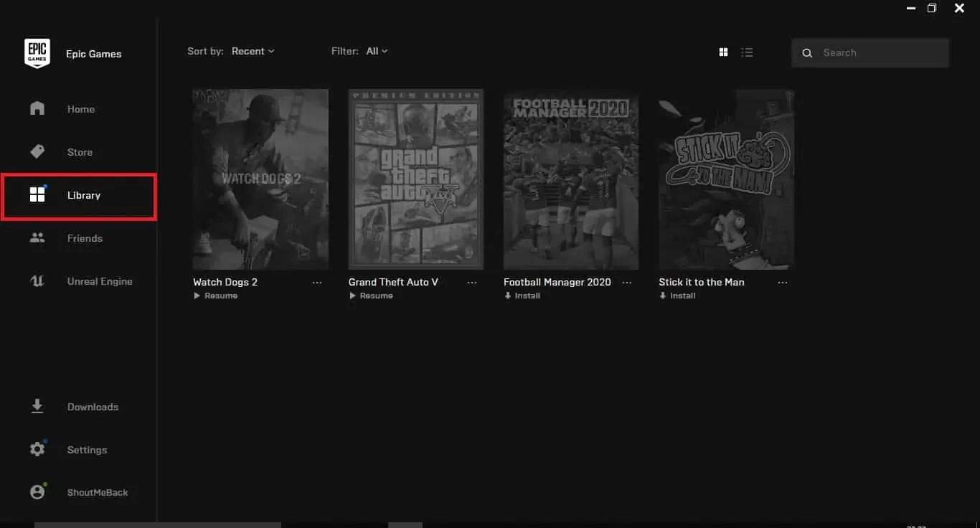Click the Grand Theft Auto V title text
This screenshot has width=980, height=528.
tap(393, 282)
